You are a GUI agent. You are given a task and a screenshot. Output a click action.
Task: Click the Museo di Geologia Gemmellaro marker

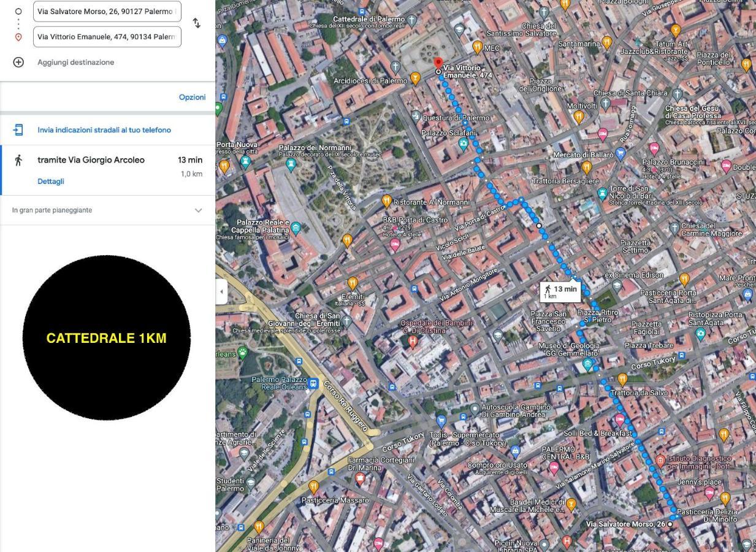click(x=587, y=364)
